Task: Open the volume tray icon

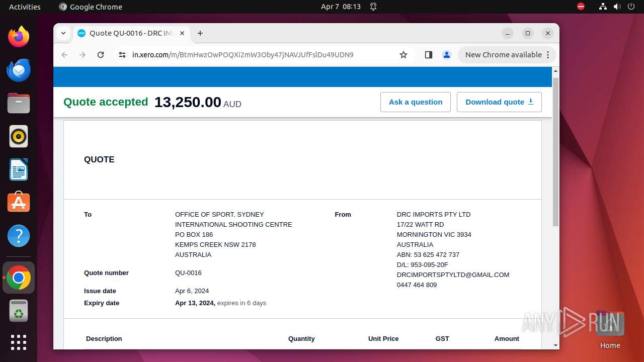Action: pos(617,7)
